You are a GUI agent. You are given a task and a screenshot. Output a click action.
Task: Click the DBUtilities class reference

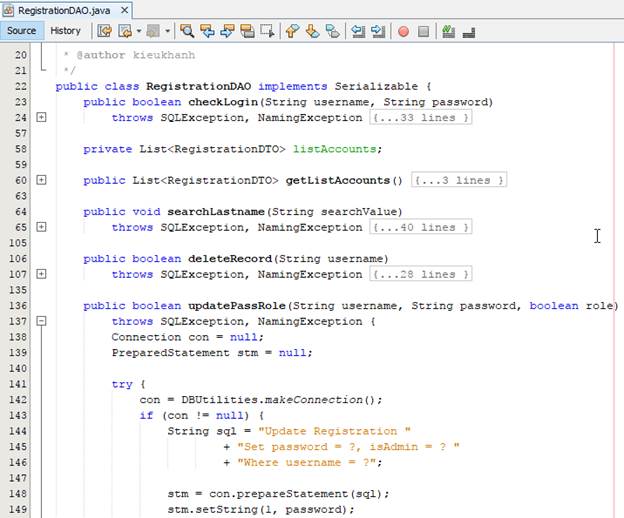coord(219,399)
